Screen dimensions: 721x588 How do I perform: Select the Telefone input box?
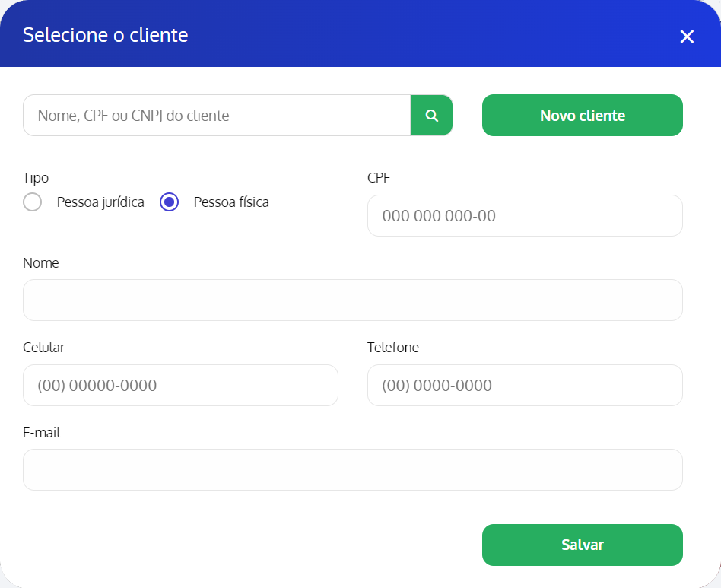[x=525, y=386]
